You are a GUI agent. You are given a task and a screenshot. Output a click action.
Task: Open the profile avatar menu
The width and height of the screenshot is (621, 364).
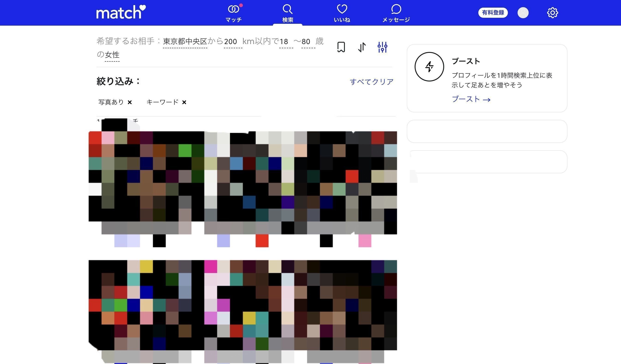pyautogui.click(x=523, y=13)
